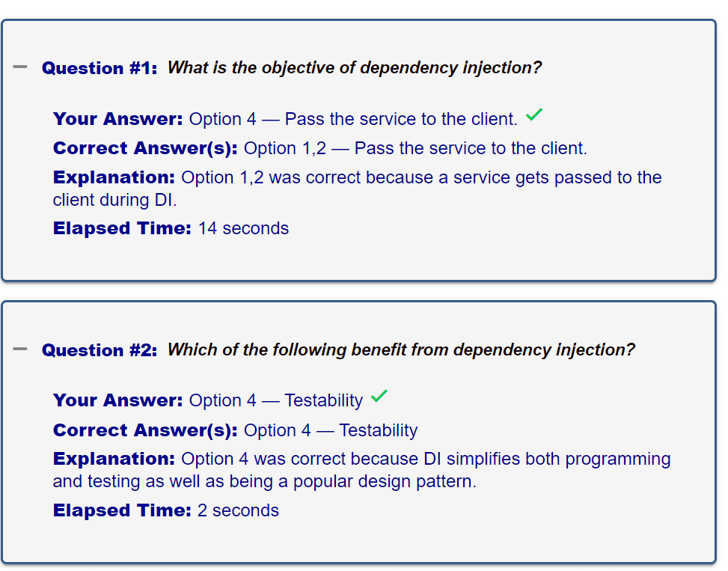The width and height of the screenshot is (728, 571).
Task: Collapse Question #1 using the minus icon
Action: 20,67
